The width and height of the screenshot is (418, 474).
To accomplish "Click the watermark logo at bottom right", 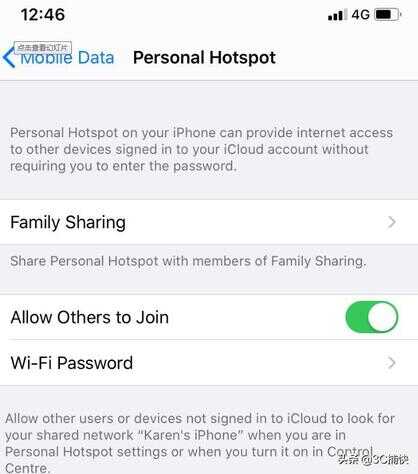I will coord(373,460).
